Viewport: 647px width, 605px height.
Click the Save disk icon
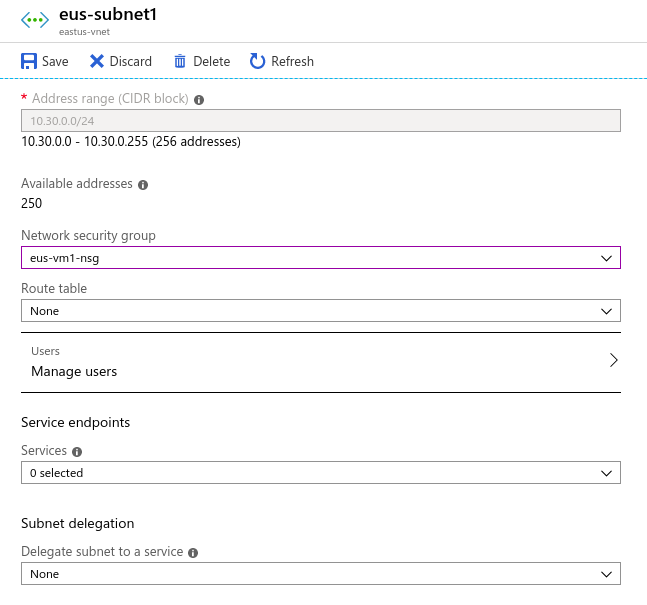pos(29,61)
